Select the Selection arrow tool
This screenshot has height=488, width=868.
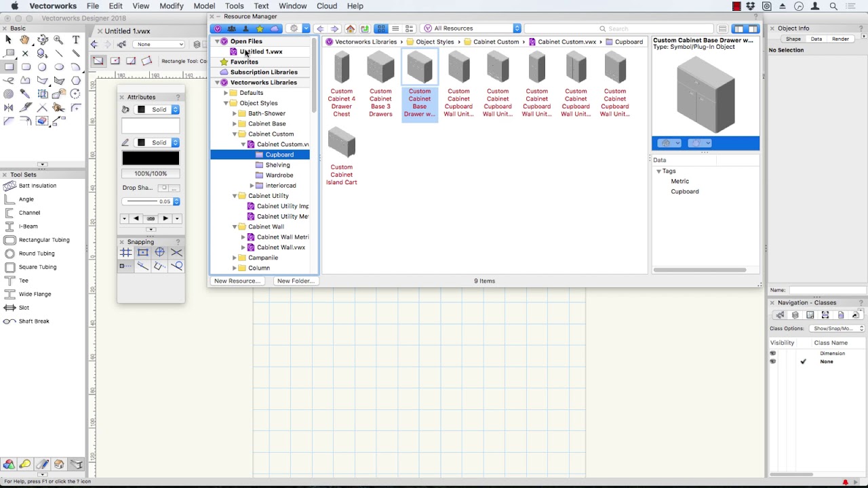[8, 40]
